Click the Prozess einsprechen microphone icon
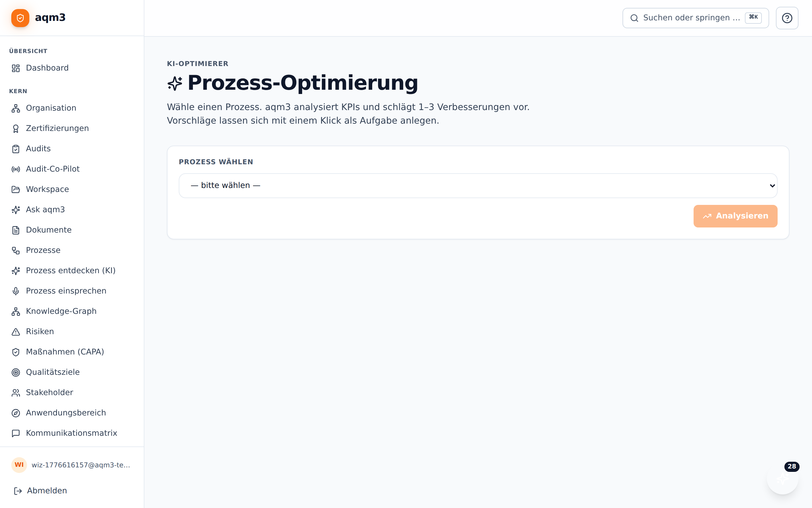Viewport: 812px width, 508px height. point(16,291)
